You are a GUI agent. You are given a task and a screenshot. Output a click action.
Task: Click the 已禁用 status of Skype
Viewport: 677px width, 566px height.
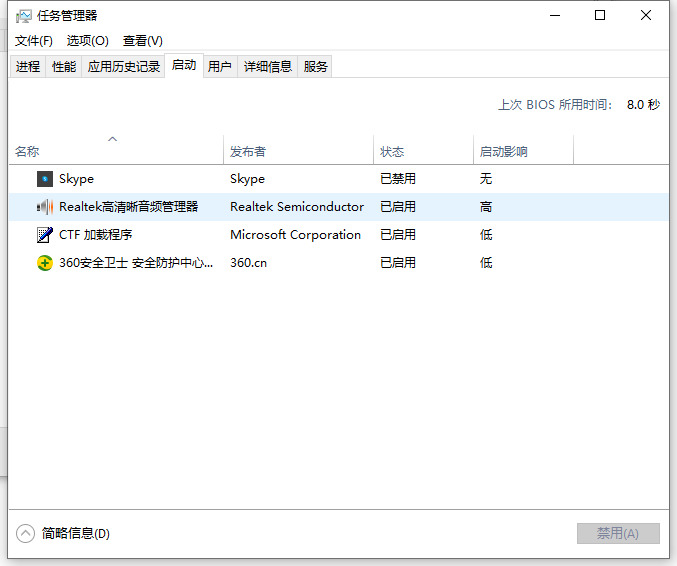398,179
